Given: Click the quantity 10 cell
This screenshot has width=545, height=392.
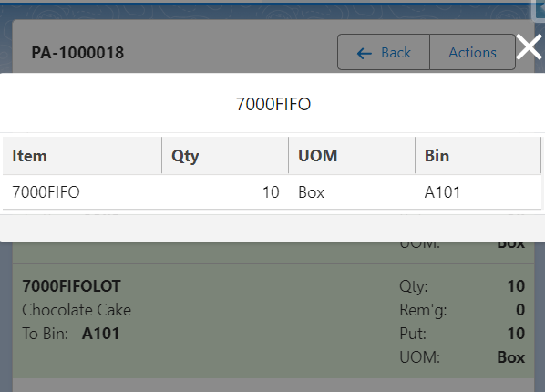Looking at the screenshot, I should (x=225, y=192).
